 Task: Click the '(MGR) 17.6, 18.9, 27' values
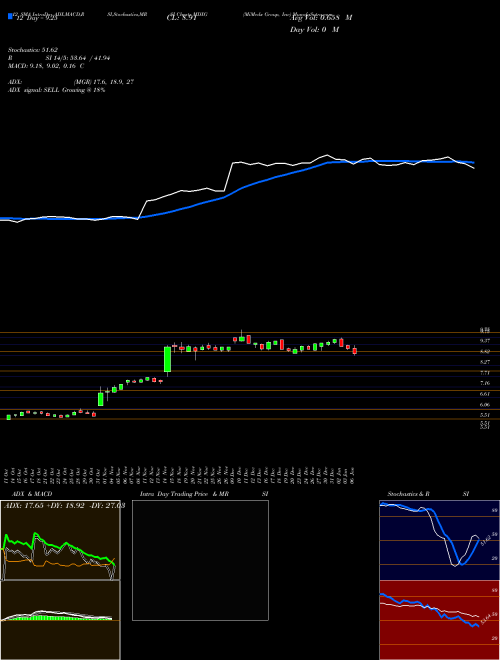click(104, 82)
